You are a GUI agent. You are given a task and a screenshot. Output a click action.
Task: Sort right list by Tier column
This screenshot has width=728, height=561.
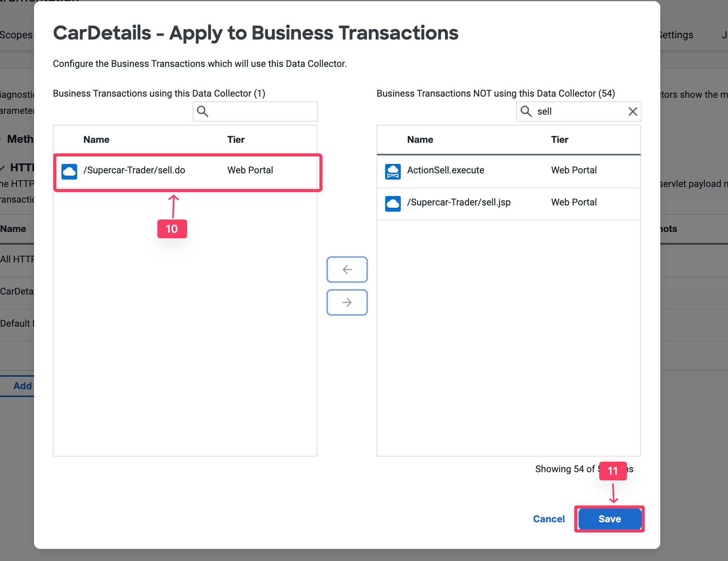(559, 140)
